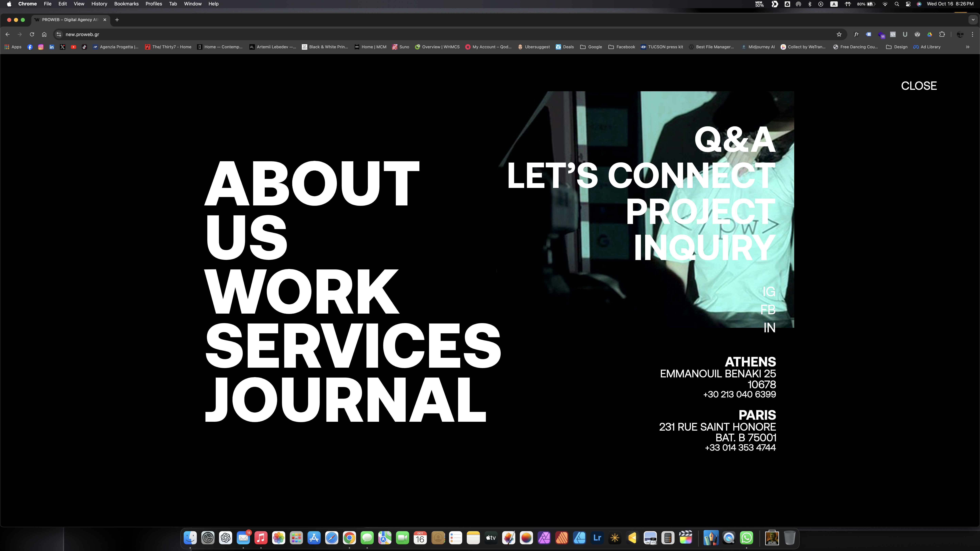Open the Chrome profile avatar
980x551 pixels.
[x=960, y=34]
